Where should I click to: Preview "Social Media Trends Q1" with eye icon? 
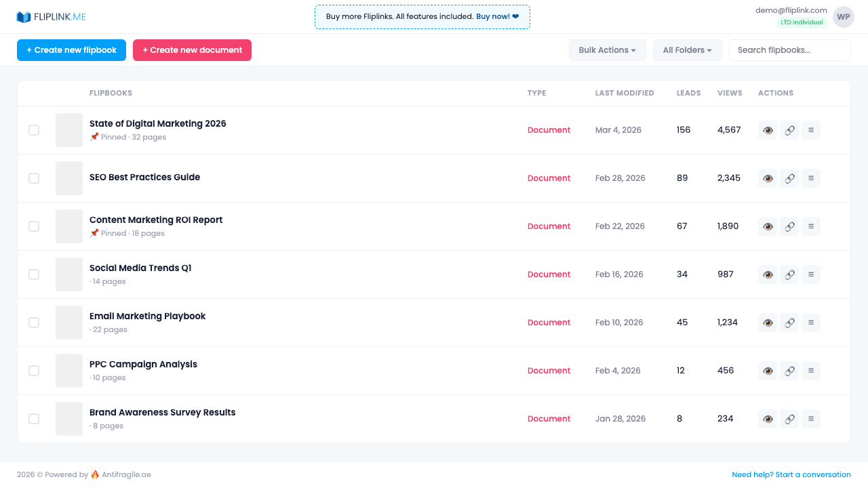767,274
